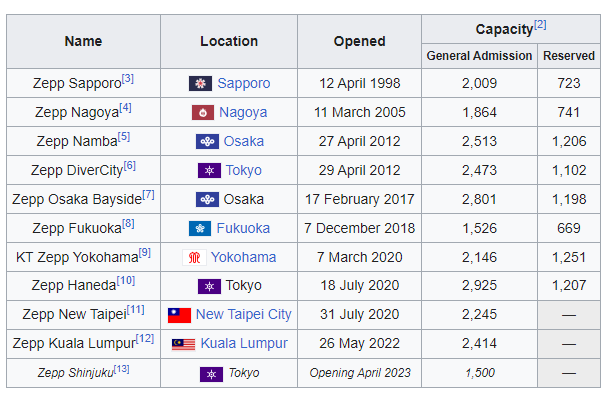Click the Sapporo city flag icon
The image size is (609, 397).
click(x=200, y=84)
